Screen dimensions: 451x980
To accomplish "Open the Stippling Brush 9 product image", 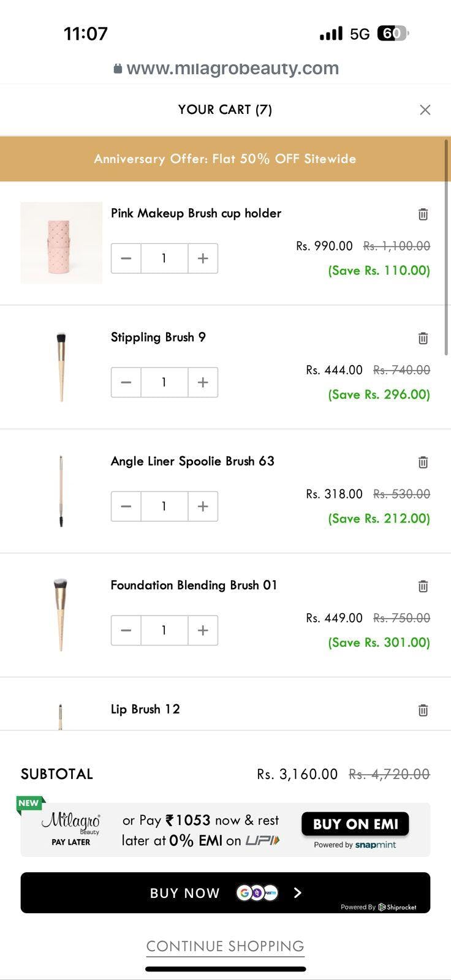I will (x=61, y=366).
